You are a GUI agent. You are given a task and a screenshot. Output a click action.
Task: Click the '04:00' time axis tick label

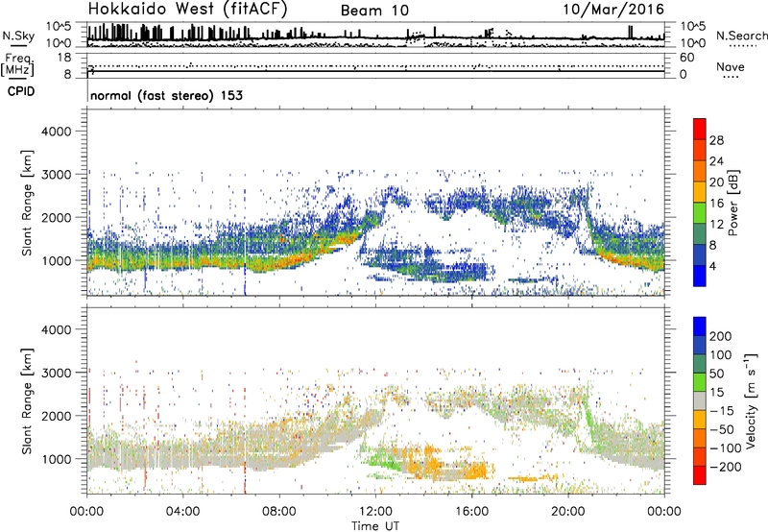coord(183,512)
